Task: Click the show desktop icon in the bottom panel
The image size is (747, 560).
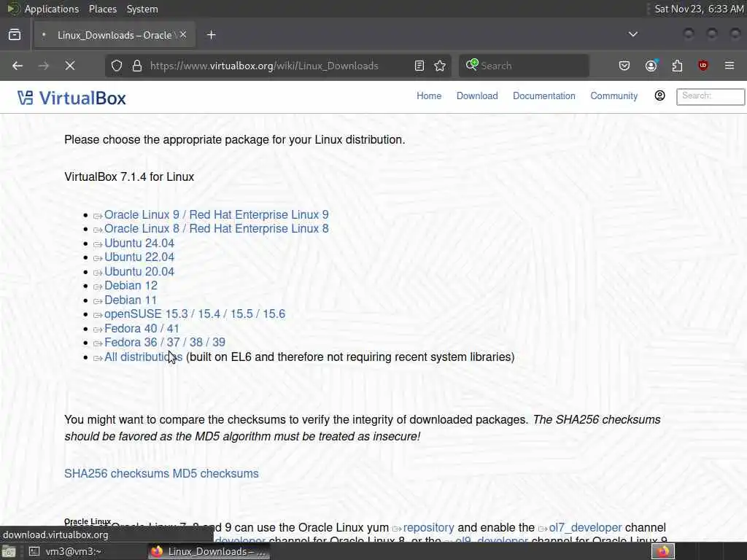Action: (x=8, y=552)
